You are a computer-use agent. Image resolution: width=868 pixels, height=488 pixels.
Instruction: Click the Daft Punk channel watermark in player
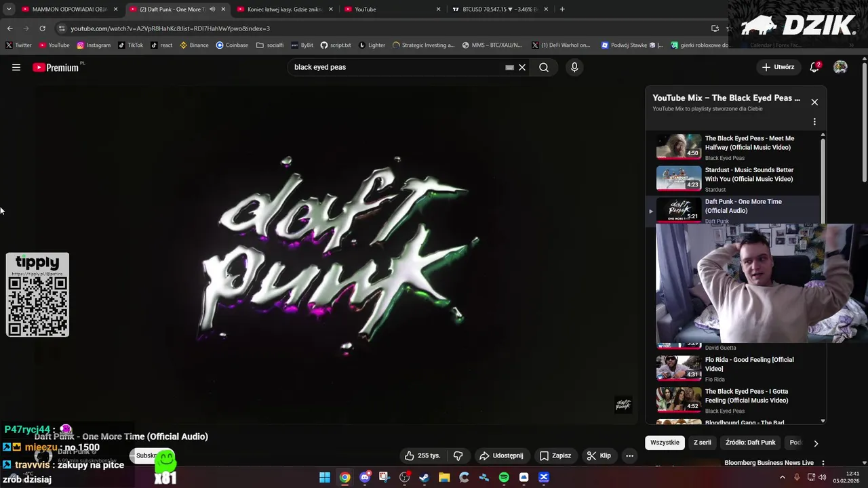[623, 405]
